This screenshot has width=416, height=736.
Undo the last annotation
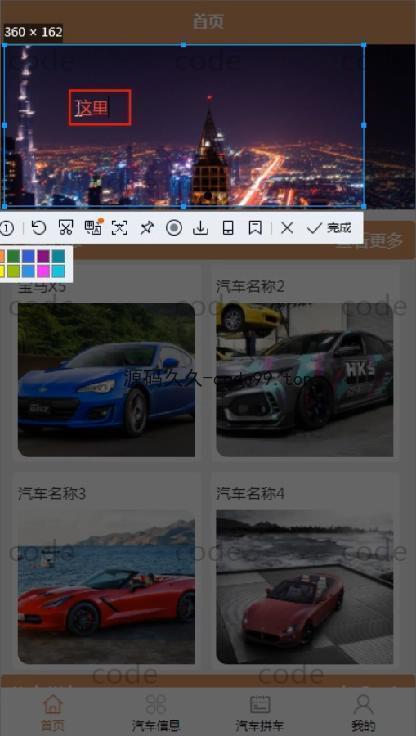click(39, 228)
